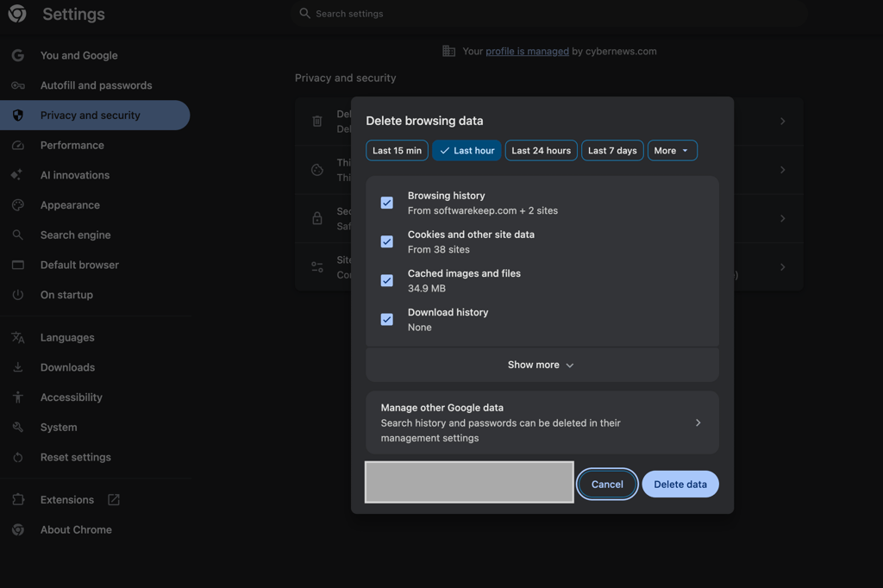Viewport: 883px width, 588px height.
Task: Click the search magnifier icon in settings search bar
Action: [304, 13]
